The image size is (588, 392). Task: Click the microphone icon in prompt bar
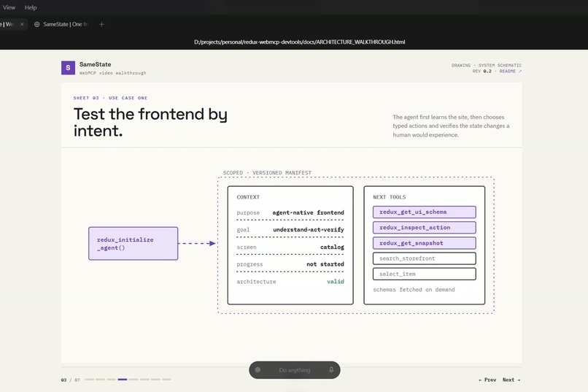pos(331,370)
